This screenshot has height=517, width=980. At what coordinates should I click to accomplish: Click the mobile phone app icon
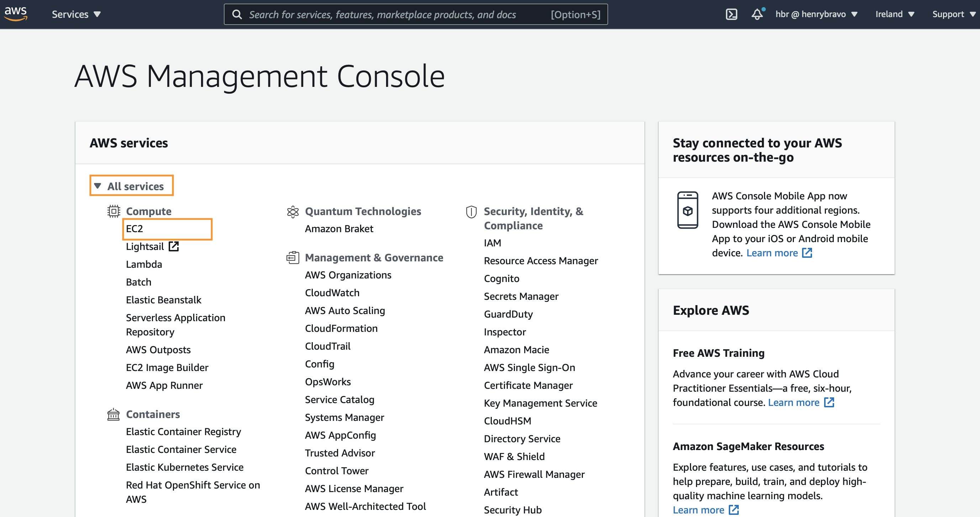point(687,210)
